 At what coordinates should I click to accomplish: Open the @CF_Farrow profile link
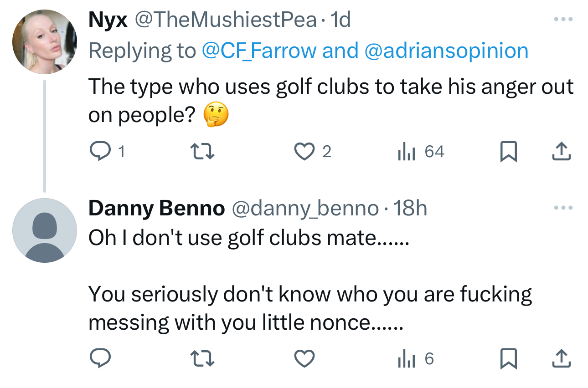pos(258,51)
